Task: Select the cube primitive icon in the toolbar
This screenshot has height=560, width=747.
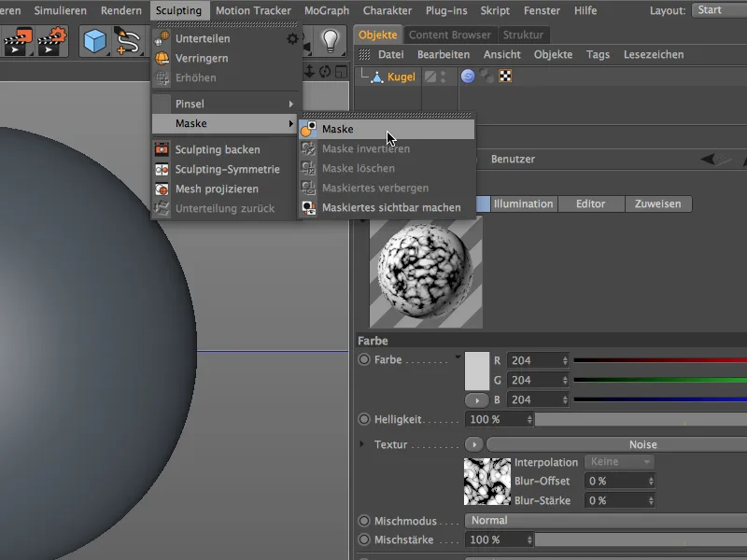Action: click(x=94, y=41)
